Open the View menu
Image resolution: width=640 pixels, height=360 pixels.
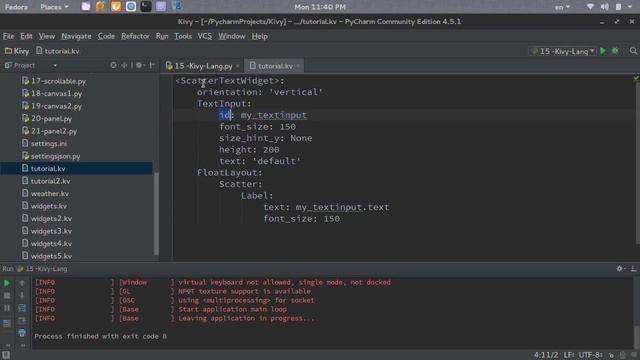tap(47, 36)
